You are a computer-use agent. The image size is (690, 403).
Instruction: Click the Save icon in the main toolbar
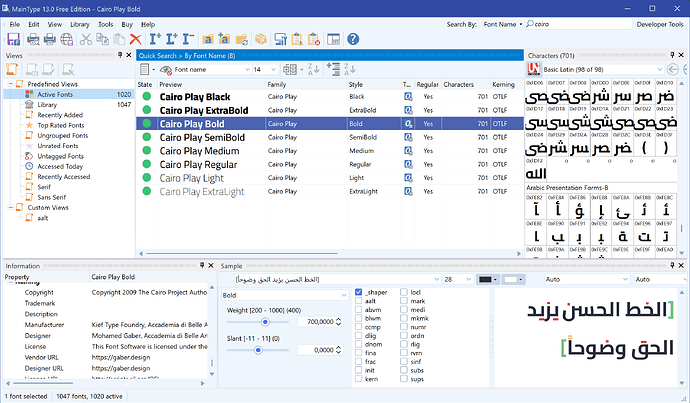[13, 39]
